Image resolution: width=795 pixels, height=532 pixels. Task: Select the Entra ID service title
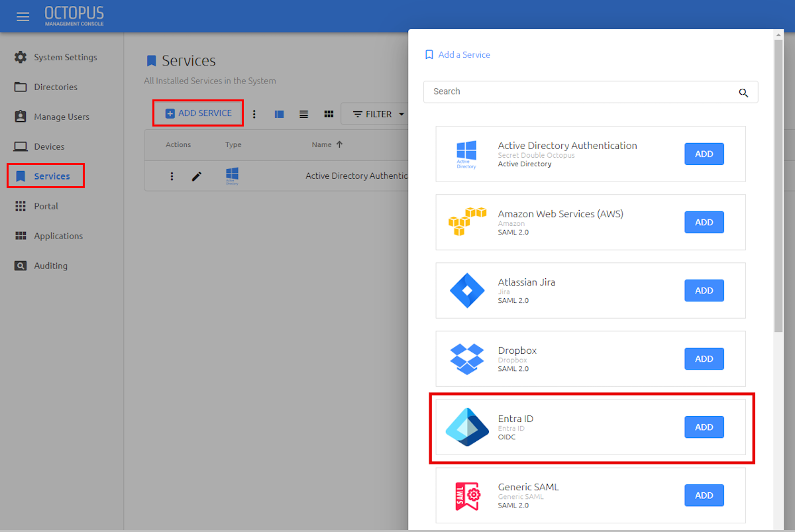coord(515,419)
